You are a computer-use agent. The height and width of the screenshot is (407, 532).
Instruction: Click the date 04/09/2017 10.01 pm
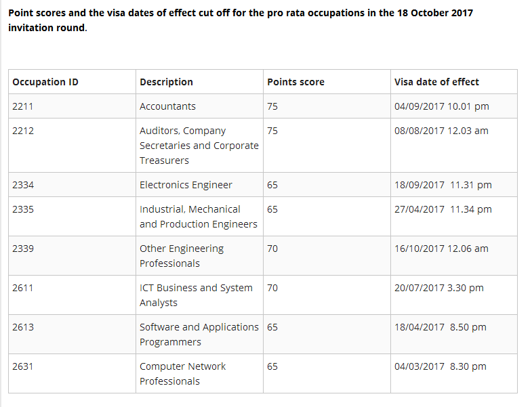point(441,106)
